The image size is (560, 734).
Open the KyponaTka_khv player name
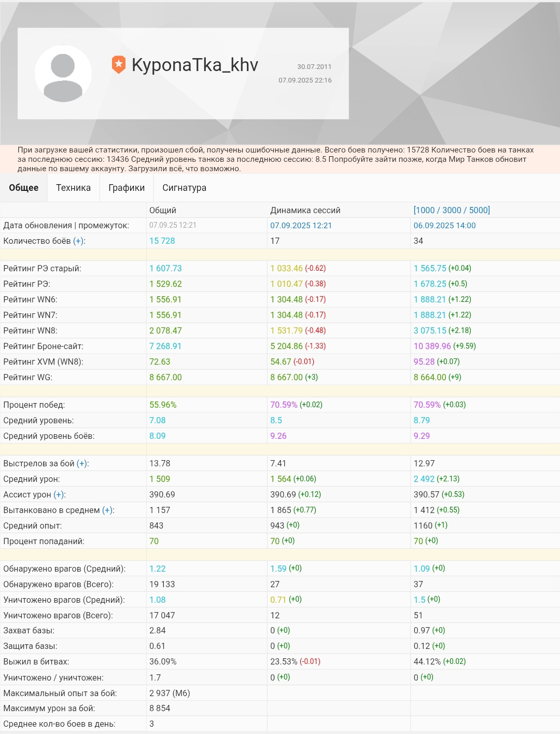pos(194,65)
